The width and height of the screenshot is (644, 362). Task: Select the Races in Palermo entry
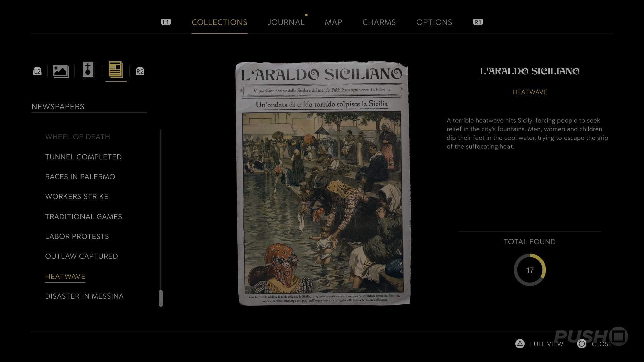pyautogui.click(x=80, y=177)
